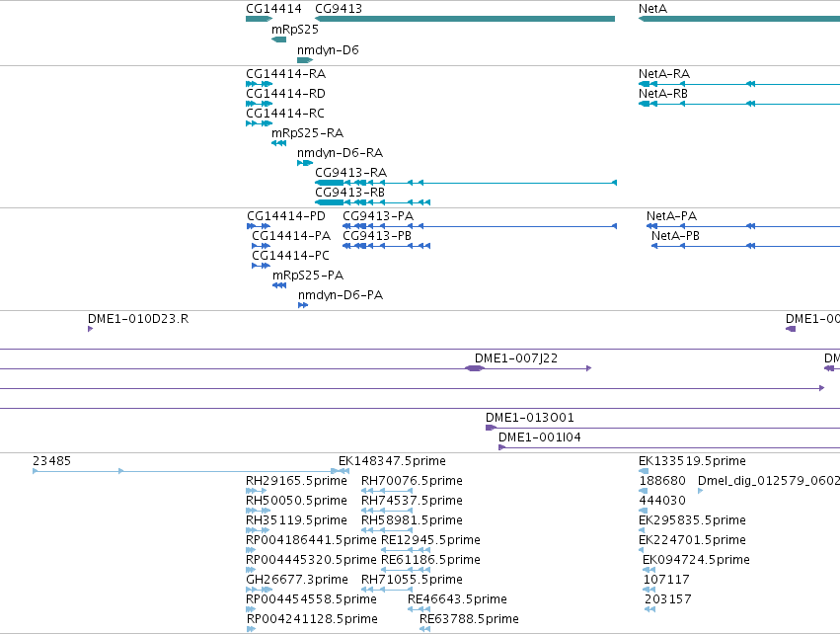
Task: Select EST EK224701.5prime
Action: tap(692, 541)
